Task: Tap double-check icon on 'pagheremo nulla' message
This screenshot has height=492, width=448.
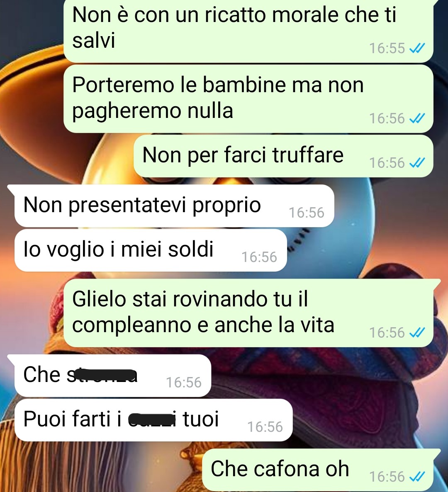Action: pyautogui.click(x=417, y=118)
